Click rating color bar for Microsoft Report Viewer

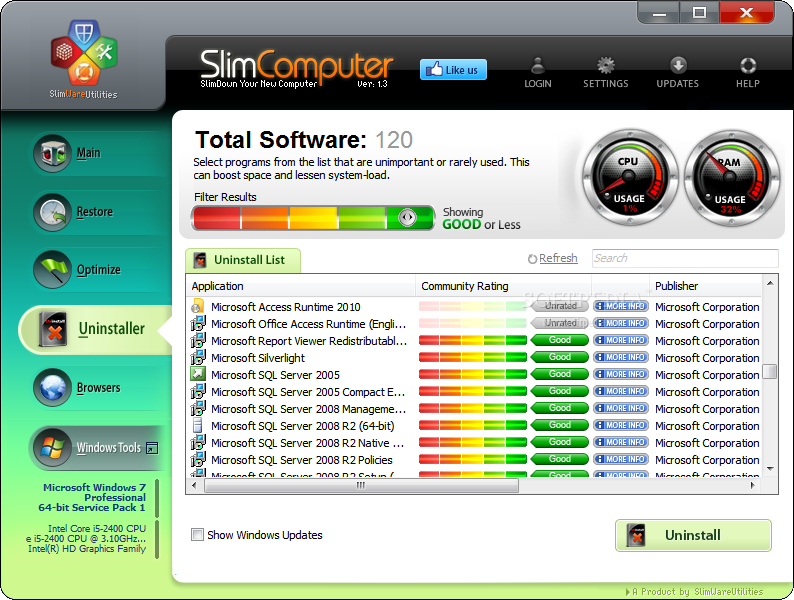(473, 340)
